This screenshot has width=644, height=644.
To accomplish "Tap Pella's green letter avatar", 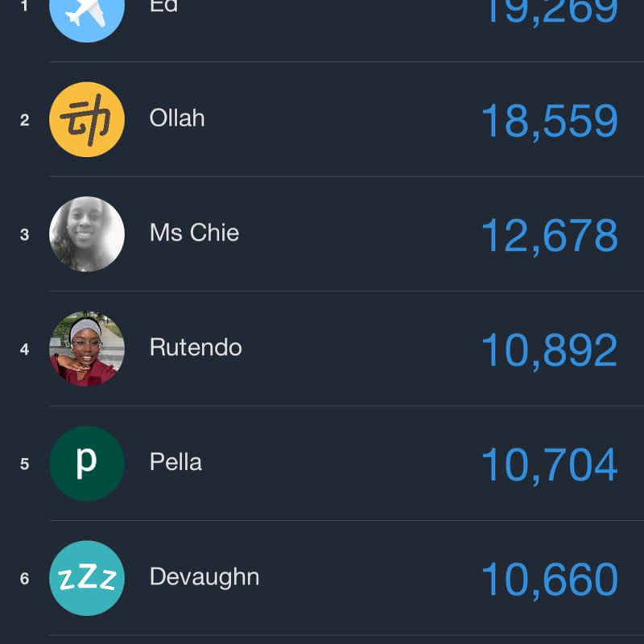I will pyautogui.click(x=87, y=464).
